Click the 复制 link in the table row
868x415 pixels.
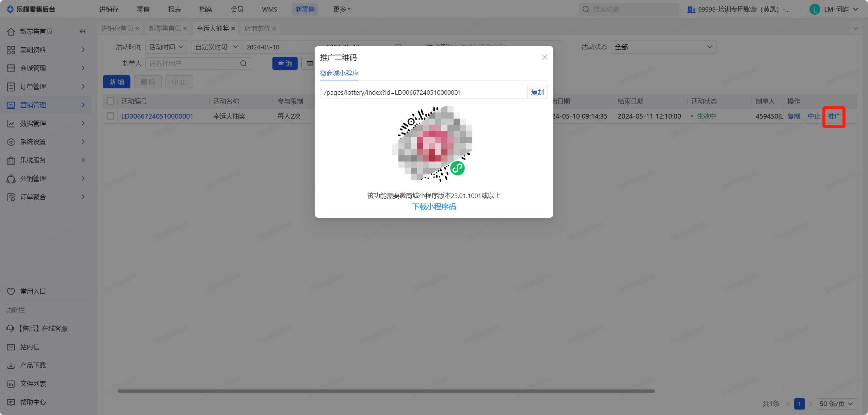793,116
